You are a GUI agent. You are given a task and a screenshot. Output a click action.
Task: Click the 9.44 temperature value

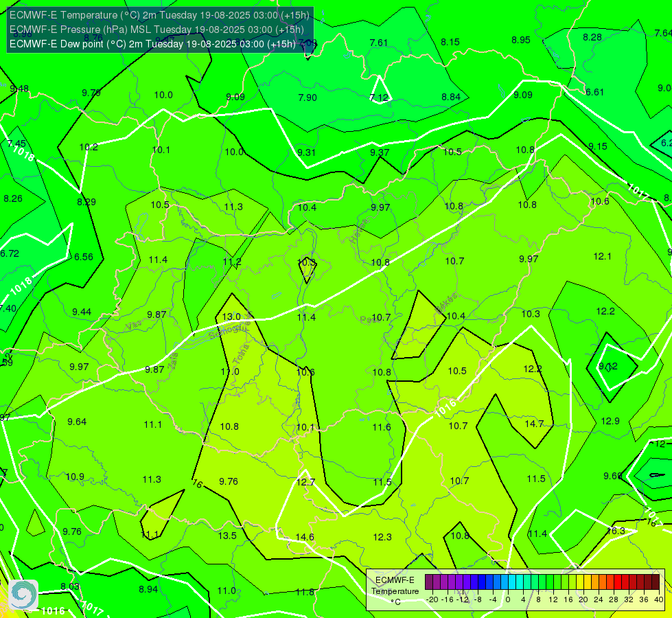coord(82,312)
